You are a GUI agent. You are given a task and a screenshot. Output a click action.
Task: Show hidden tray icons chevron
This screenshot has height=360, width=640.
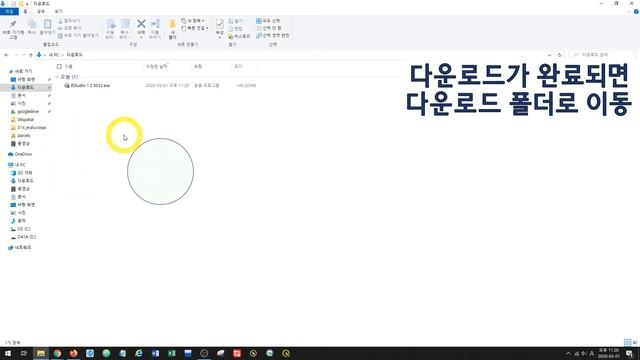pos(568,353)
